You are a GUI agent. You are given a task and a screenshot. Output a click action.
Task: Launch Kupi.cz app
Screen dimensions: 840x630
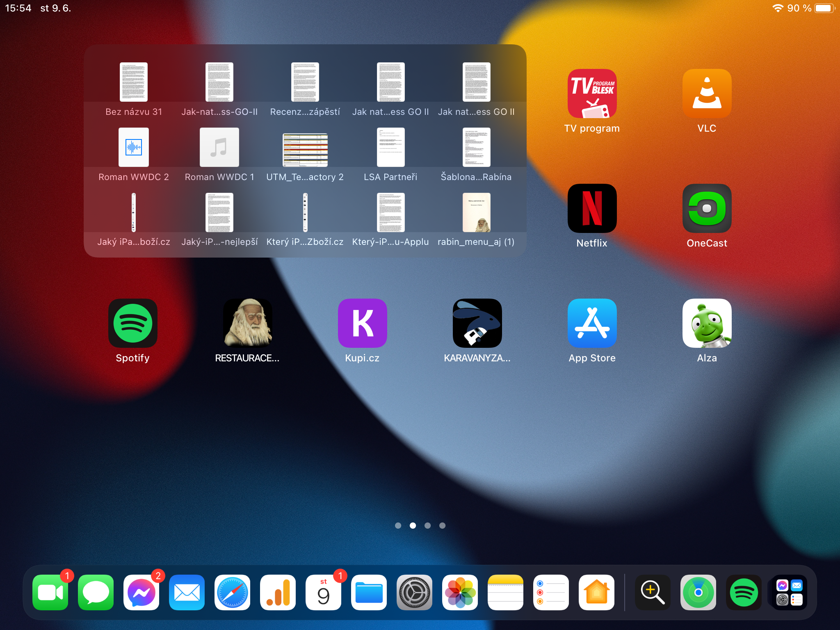(x=362, y=323)
